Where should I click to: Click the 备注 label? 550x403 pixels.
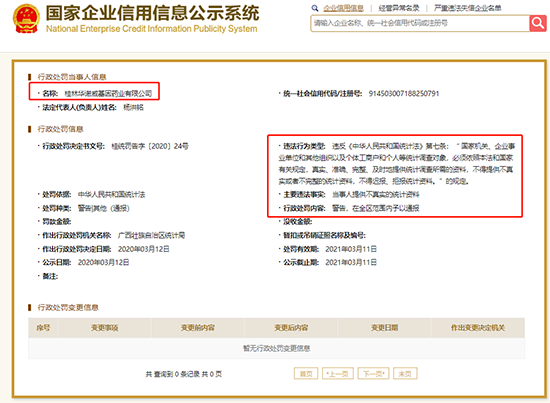50,276
